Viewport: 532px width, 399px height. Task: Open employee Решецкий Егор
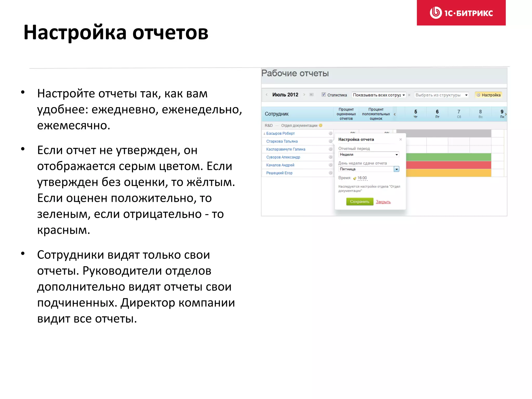pyautogui.click(x=279, y=173)
